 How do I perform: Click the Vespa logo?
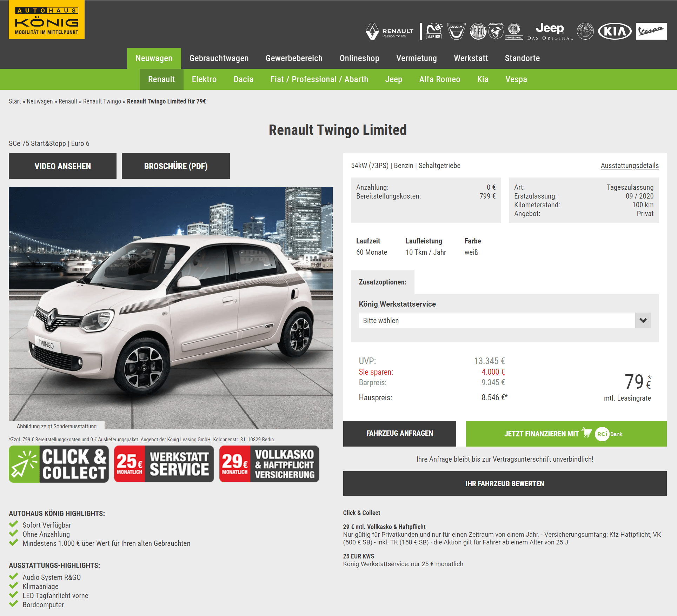[651, 31]
